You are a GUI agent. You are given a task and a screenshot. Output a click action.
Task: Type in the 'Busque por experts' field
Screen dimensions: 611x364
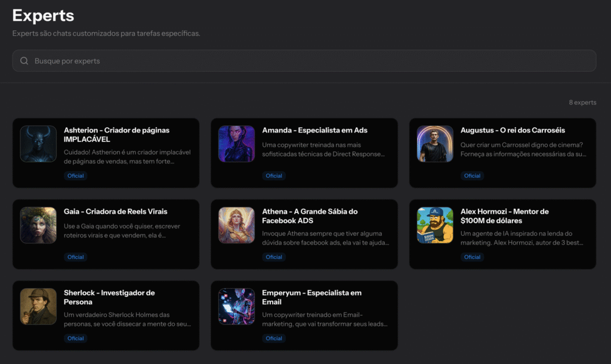tap(298, 61)
